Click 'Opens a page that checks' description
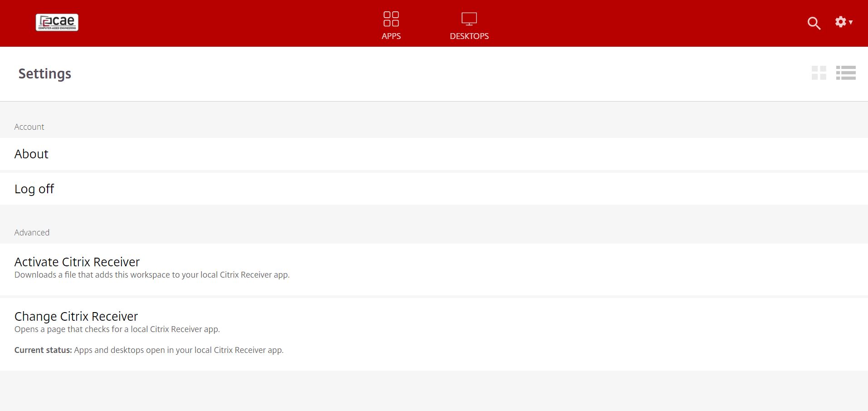This screenshot has height=411, width=868. 117,329
